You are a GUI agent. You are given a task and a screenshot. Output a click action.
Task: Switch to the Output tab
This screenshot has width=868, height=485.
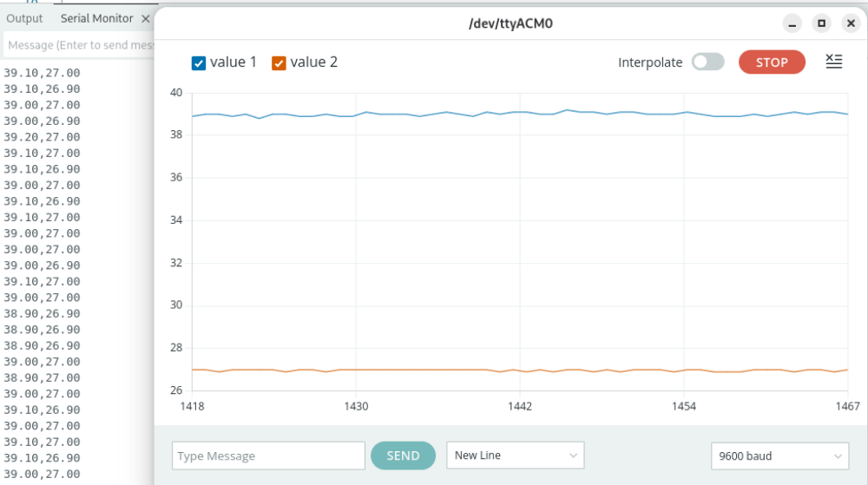click(24, 18)
